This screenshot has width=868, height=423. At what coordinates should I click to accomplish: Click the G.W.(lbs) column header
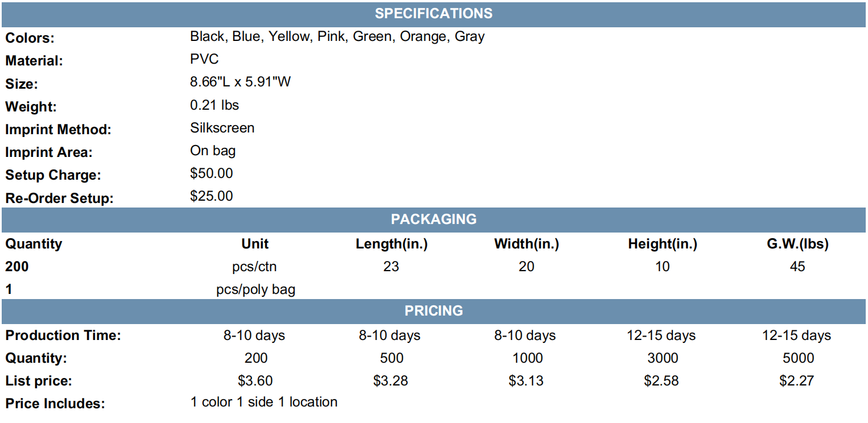point(797,244)
